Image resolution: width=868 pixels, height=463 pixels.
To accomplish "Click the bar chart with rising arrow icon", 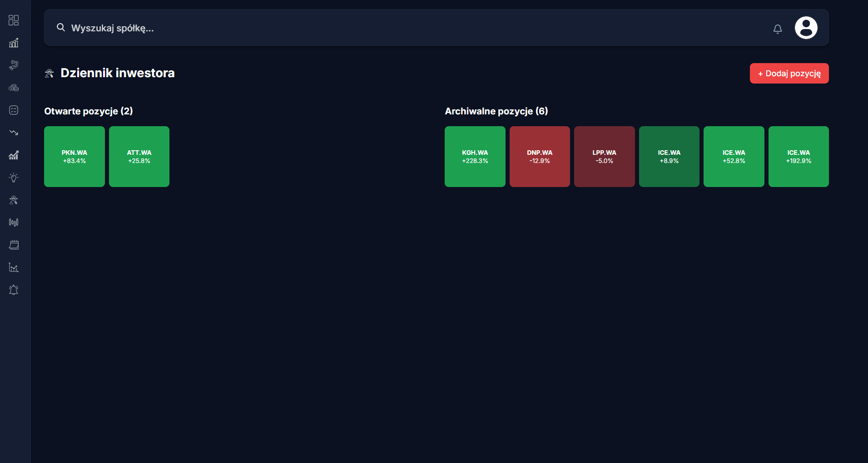I will tap(14, 43).
